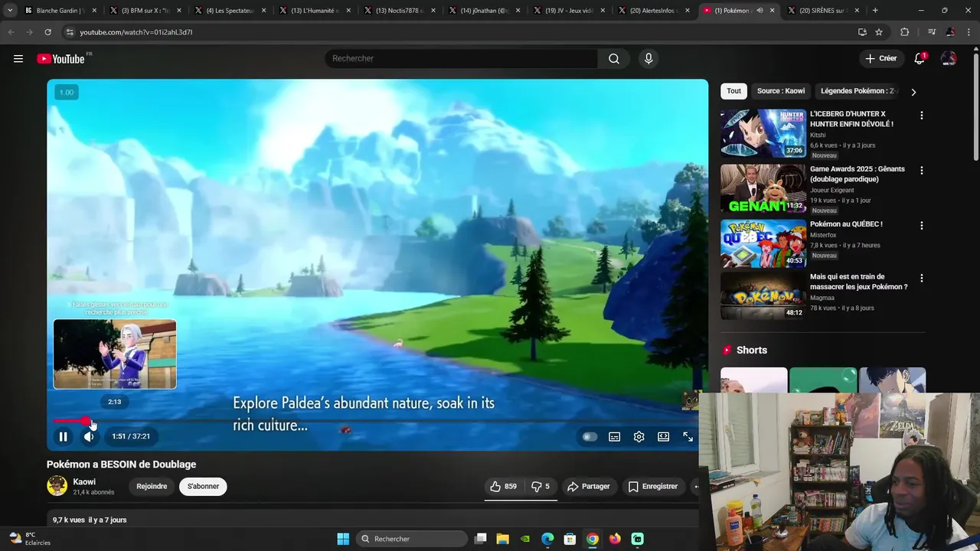Image resolution: width=980 pixels, height=551 pixels.
Task: Open Firefox from taskbar
Action: coord(615,539)
